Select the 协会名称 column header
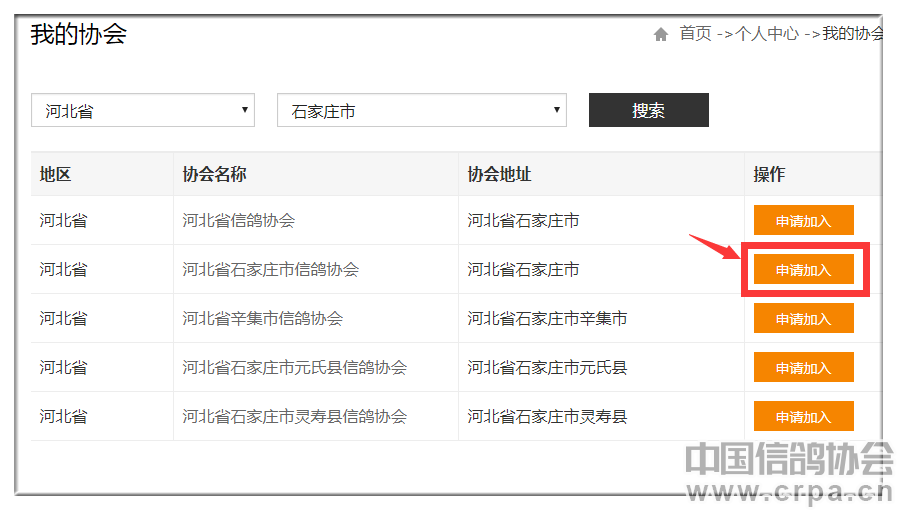The width and height of the screenshot is (897, 510). coord(215,174)
